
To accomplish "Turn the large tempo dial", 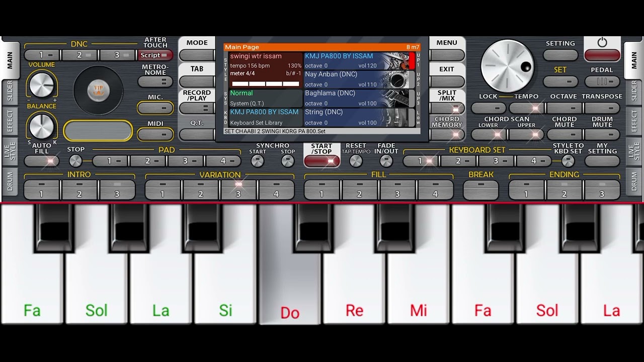I will (x=507, y=66).
